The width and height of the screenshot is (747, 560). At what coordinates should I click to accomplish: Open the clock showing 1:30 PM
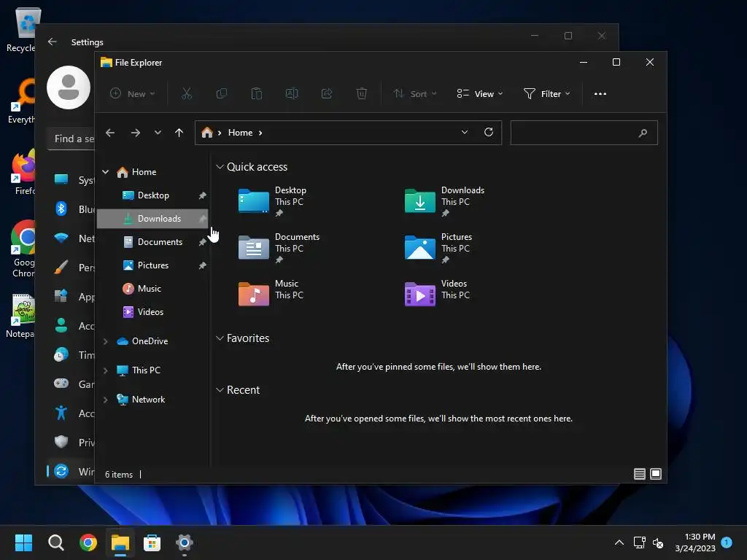695,542
